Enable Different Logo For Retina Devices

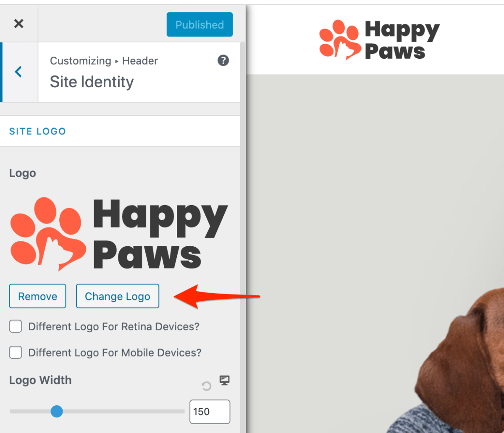click(x=16, y=326)
